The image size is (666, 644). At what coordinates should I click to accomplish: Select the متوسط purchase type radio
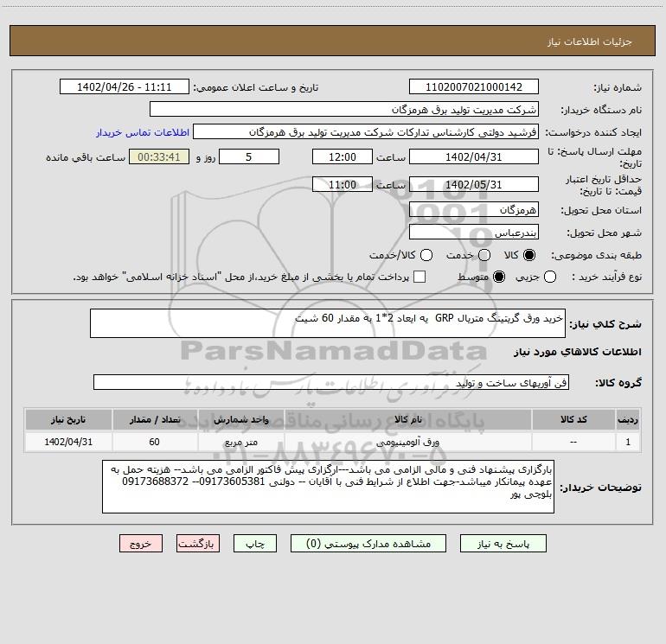click(499, 277)
